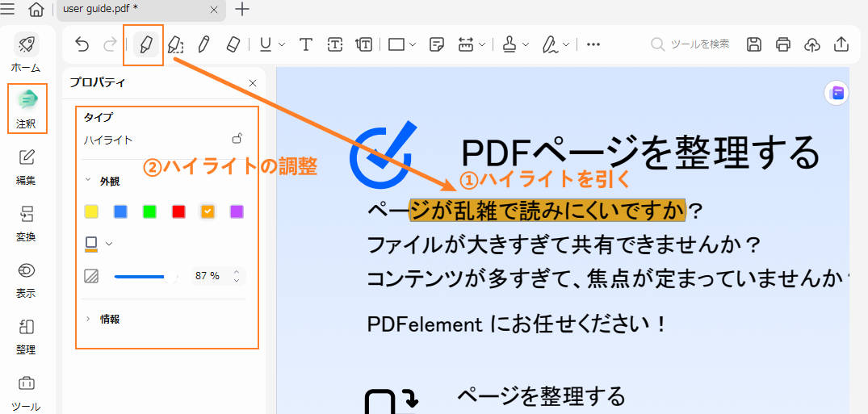This screenshot has width=868, height=414.
Task: Choose the checked orange highlight color
Action: coord(208,211)
